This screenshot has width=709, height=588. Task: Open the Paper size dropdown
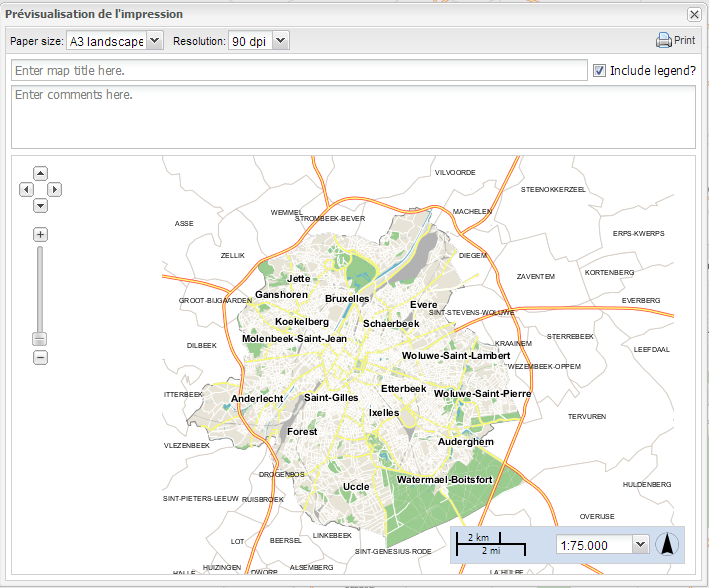[114, 41]
